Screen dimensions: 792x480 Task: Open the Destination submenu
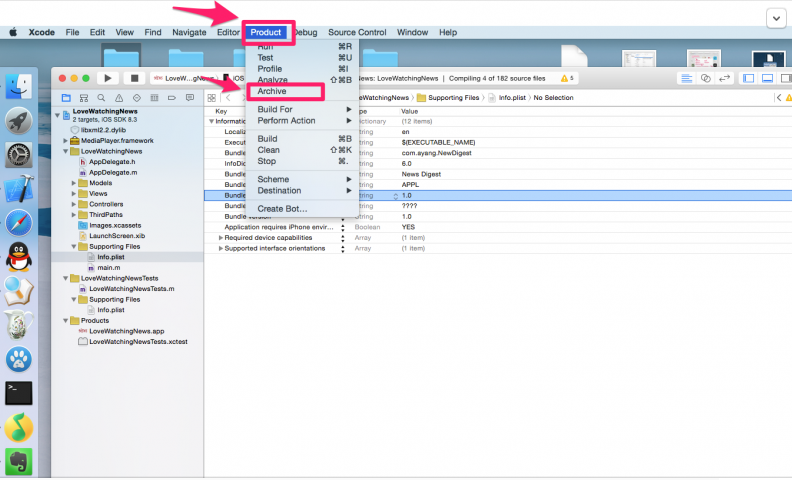point(302,190)
